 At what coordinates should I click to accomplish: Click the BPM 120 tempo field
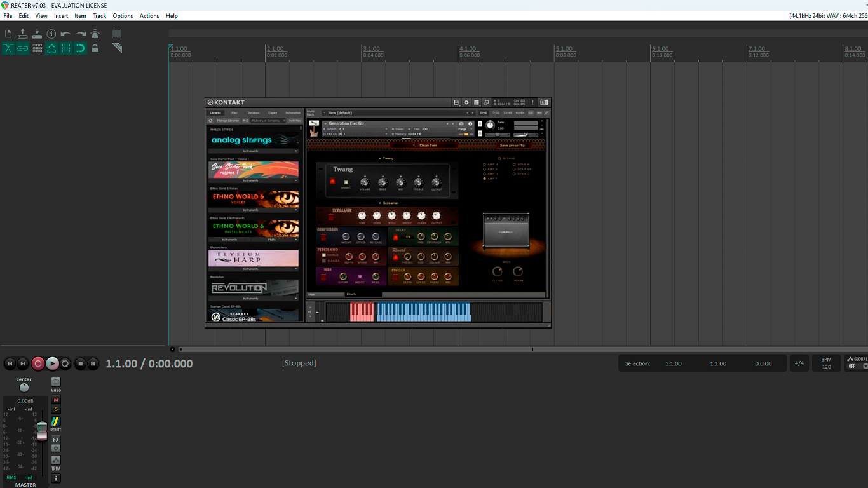[x=826, y=363]
